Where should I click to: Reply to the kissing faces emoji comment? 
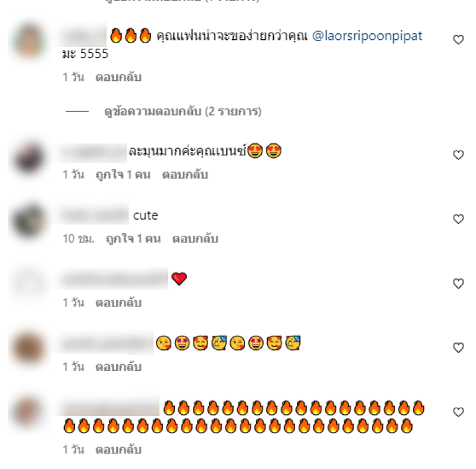pyautogui.click(x=118, y=367)
